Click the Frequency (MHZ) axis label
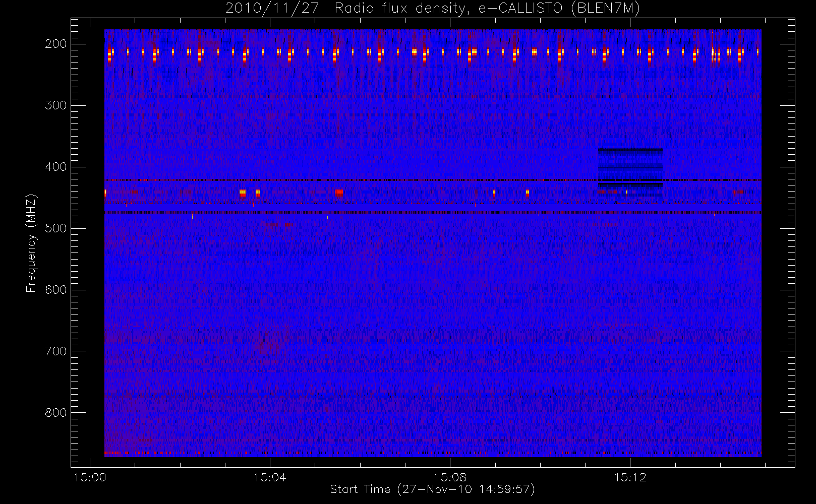 [31, 243]
